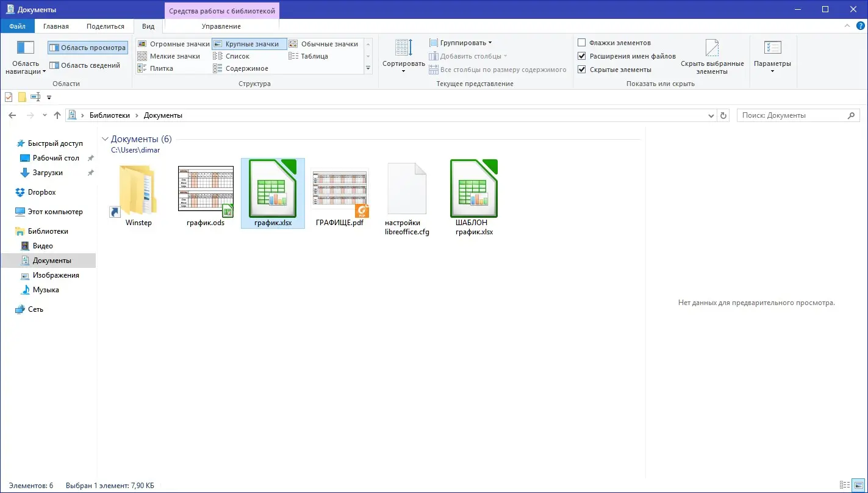The height and width of the screenshot is (493, 868).
Task: Select the график.xlsx file icon
Action: (x=273, y=189)
